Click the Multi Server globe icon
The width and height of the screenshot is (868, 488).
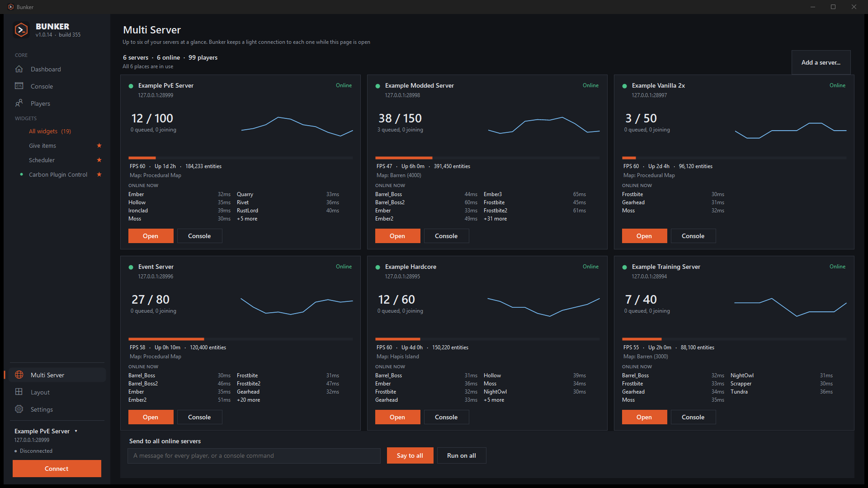pos(19,375)
